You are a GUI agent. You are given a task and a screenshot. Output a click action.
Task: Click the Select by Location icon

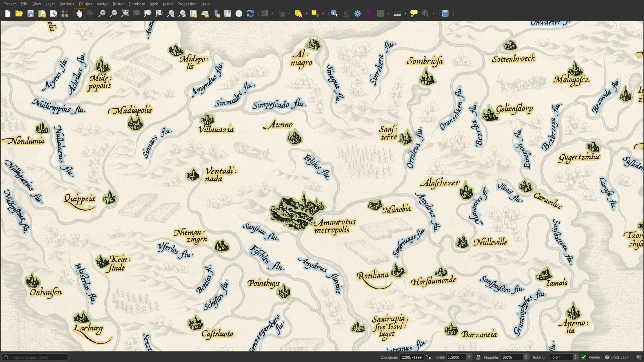tap(315, 14)
